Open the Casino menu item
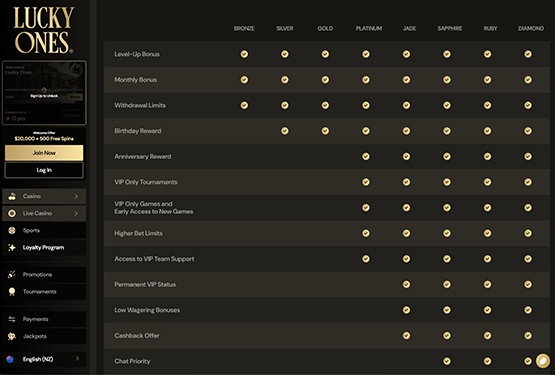Image resolution: width=555 pixels, height=375 pixels. pyautogui.click(x=44, y=196)
